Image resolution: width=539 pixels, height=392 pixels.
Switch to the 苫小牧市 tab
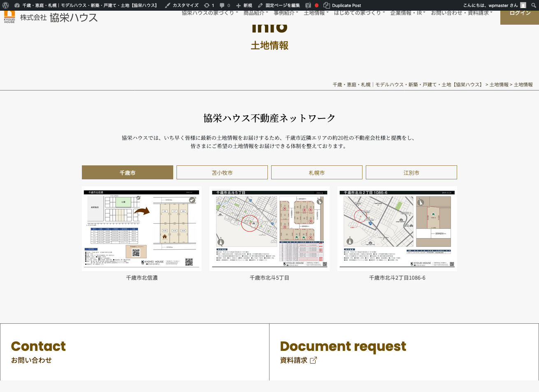tap(222, 173)
